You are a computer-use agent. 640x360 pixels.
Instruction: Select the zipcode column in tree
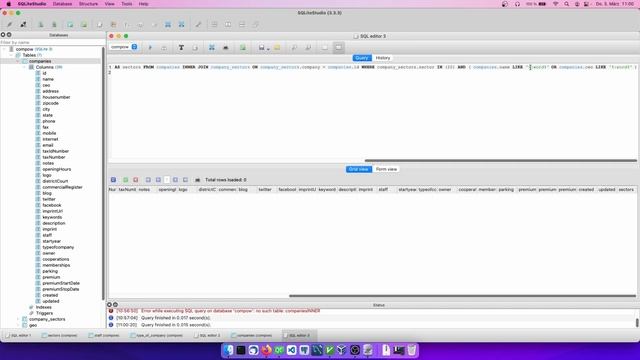(x=51, y=103)
